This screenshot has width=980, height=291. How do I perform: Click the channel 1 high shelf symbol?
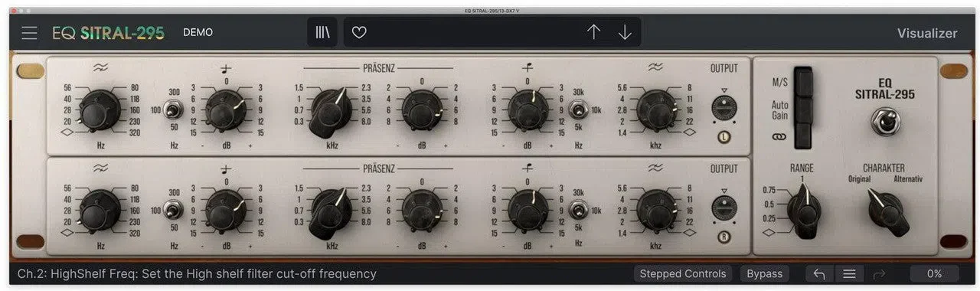pyautogui.click(x=527, y=67)
